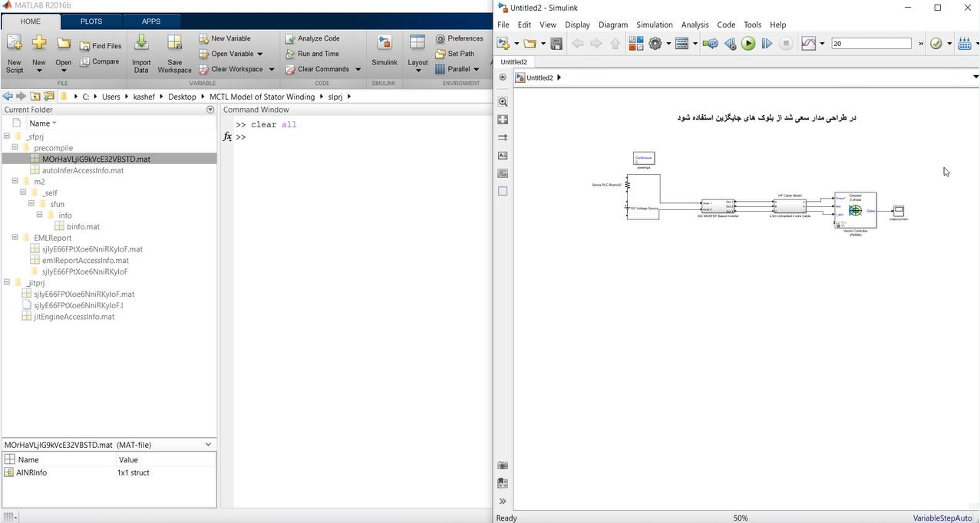Screen dimensions: 980x523
Task: Select the file jitEngineAccessInfo.mat
Action: [74, 317]
